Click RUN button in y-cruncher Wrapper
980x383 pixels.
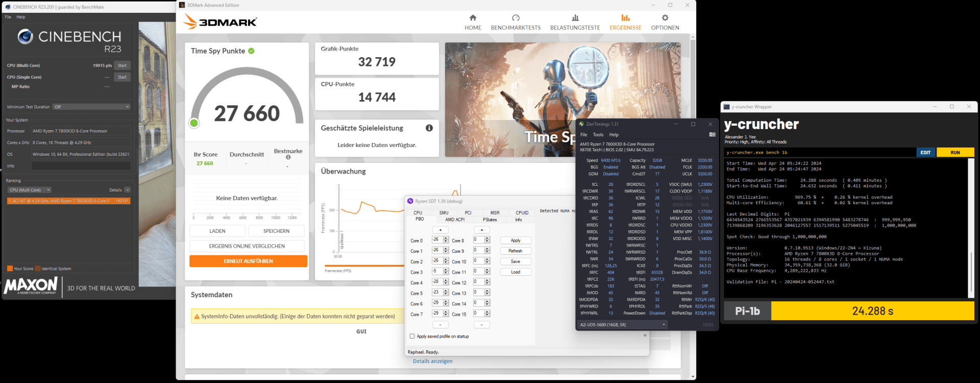coord(955,153)
